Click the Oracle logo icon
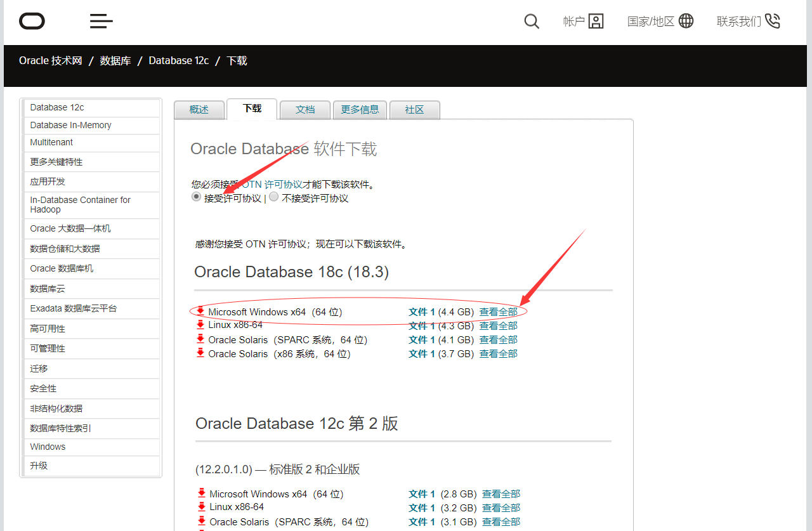 tap(32, 22)
